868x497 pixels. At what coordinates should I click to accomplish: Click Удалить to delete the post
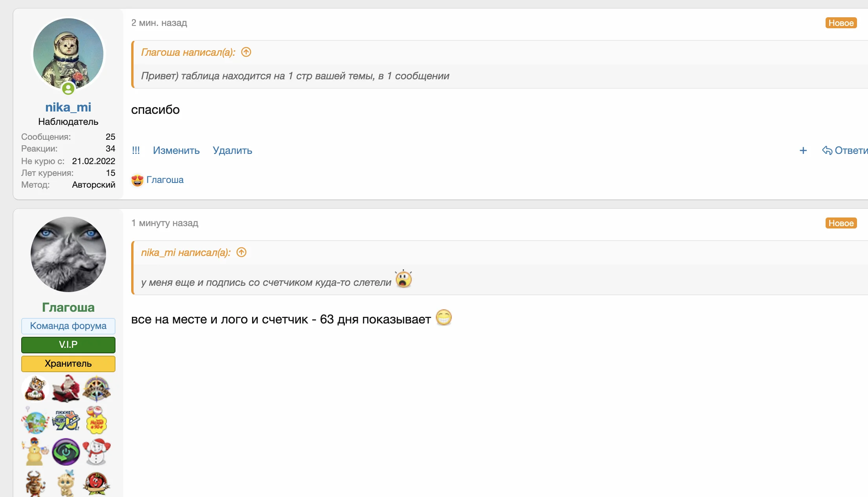pyautogui.click(x=232, y=150)
